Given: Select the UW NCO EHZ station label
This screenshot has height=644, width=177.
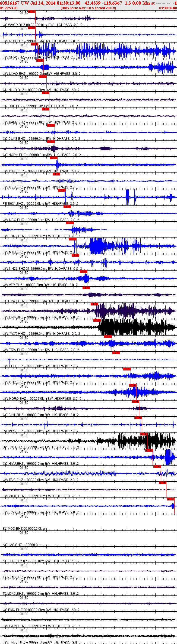Looking at the screenshot, I should [41, 220].
